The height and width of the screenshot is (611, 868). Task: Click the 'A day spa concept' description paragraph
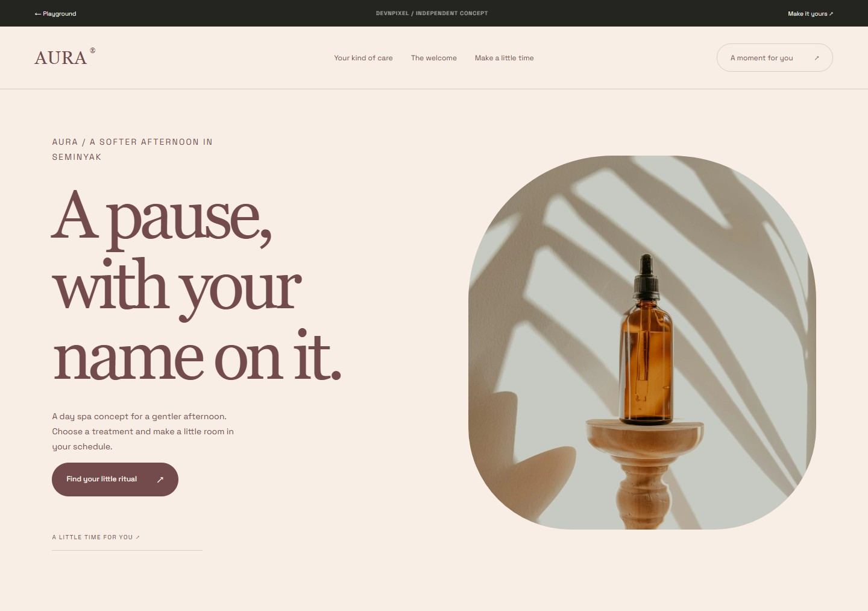pyautogui.click(x=143, y=431)
